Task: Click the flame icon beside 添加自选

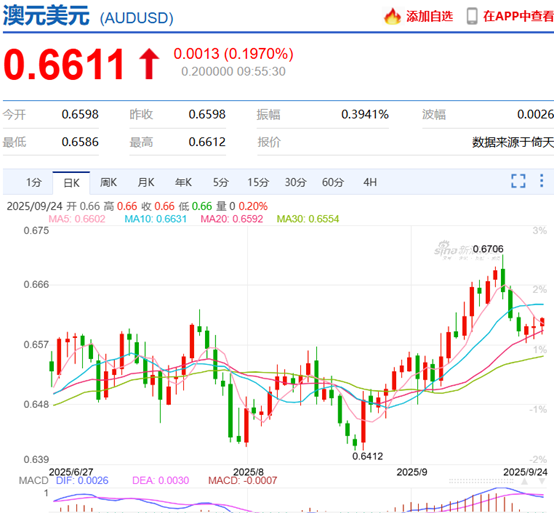Action: (392, 16)
